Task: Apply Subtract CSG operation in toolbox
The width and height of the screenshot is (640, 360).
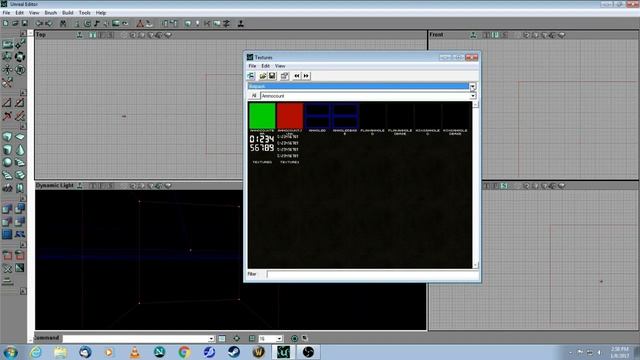Action: coord(20,209)
